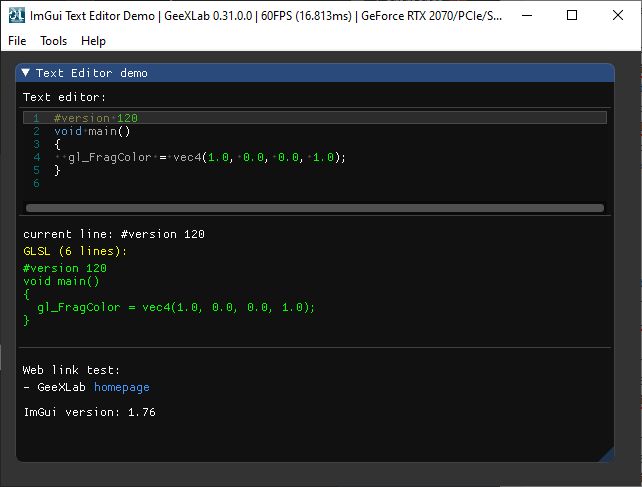
Task: Click the 'current line: #version 120' text
Action: (114, 234)
